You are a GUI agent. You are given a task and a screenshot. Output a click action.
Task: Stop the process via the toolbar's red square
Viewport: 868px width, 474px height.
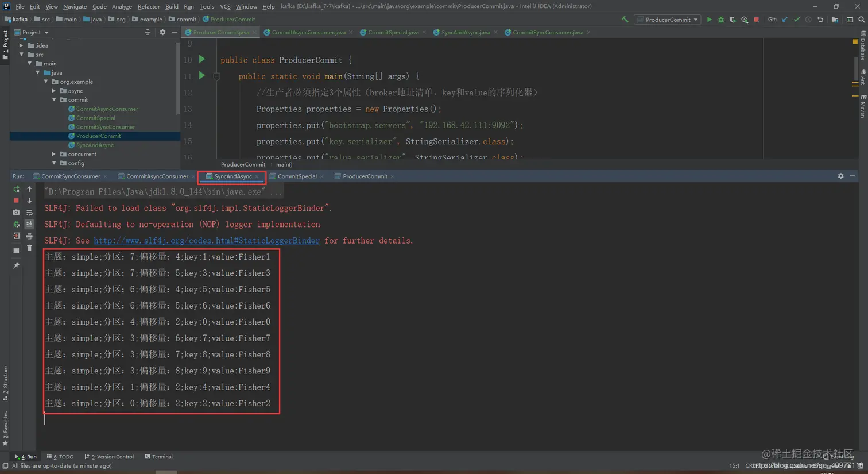757,20
